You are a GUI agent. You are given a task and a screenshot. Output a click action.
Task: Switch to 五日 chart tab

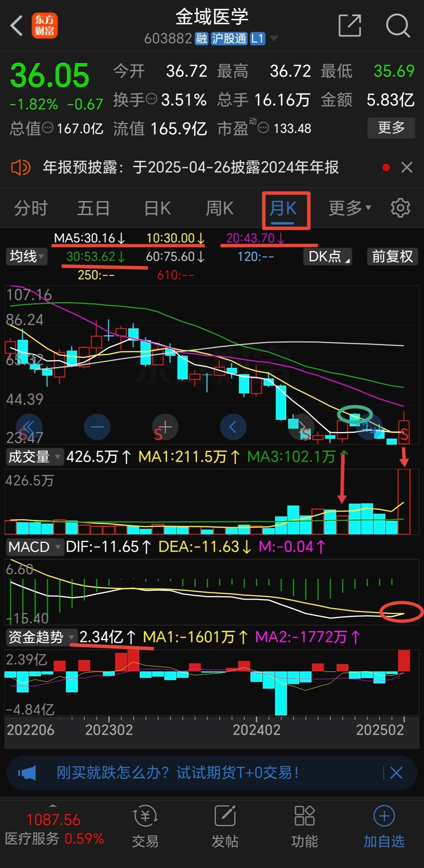[93, 208]
